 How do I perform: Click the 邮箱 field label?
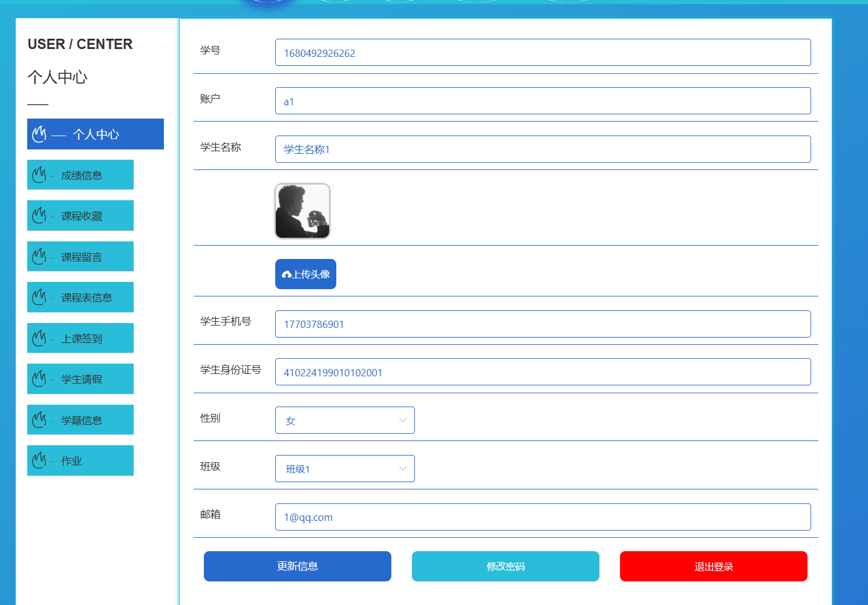[x=210, y=514]
